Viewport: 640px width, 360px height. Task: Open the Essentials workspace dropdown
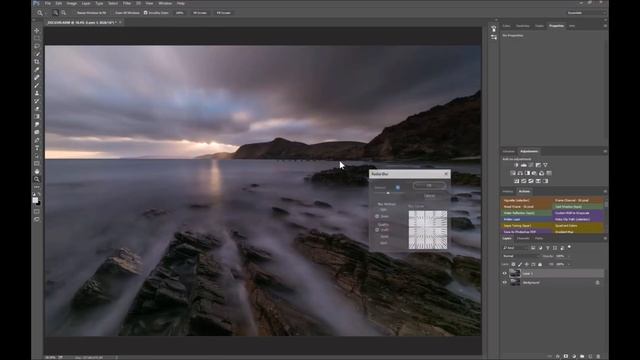pyautogui.click(x=586, y=13)
